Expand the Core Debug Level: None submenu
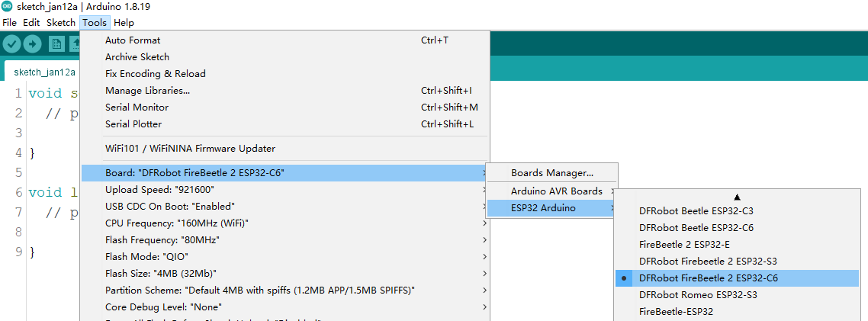This screenshot has height=321, width=868. 285,307
